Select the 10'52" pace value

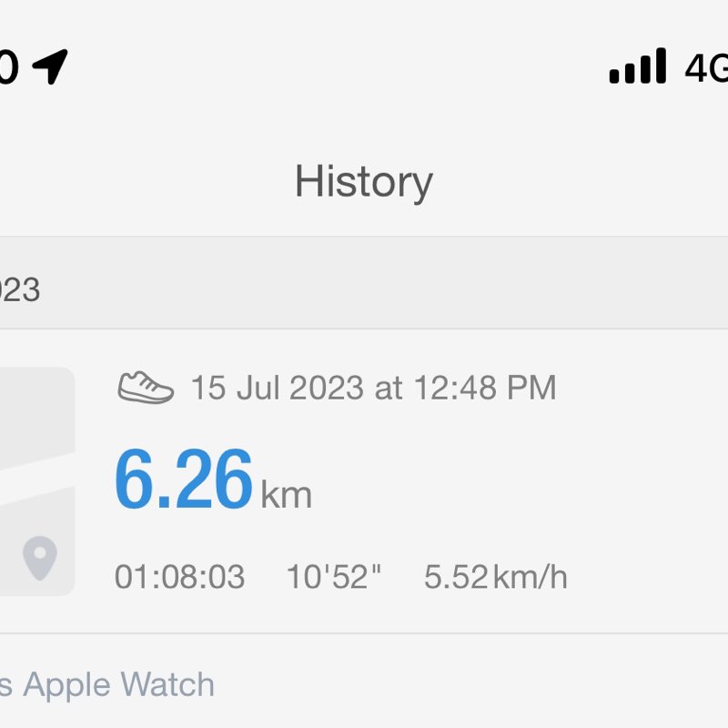tap(334, 577)
